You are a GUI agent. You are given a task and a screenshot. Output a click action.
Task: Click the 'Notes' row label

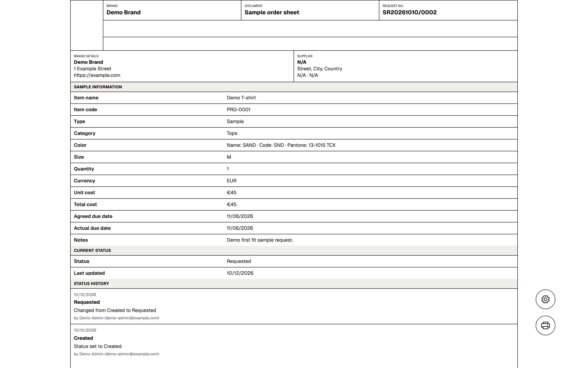(81, 240)
